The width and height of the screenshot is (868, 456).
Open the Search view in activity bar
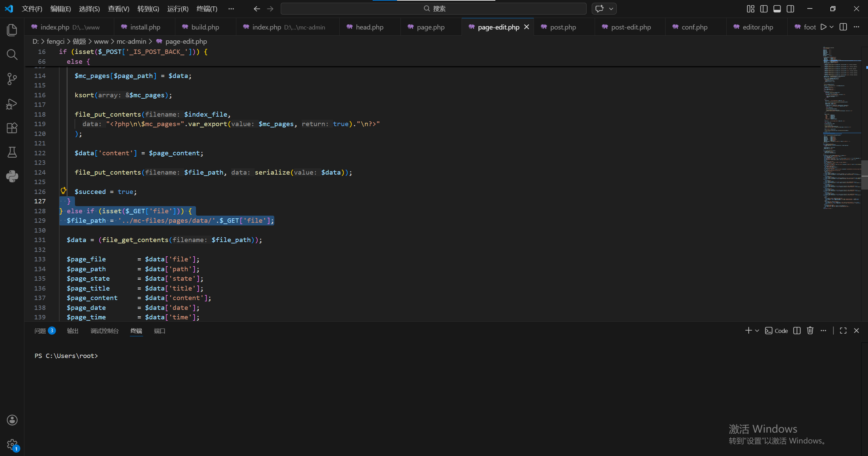(12, 55)
